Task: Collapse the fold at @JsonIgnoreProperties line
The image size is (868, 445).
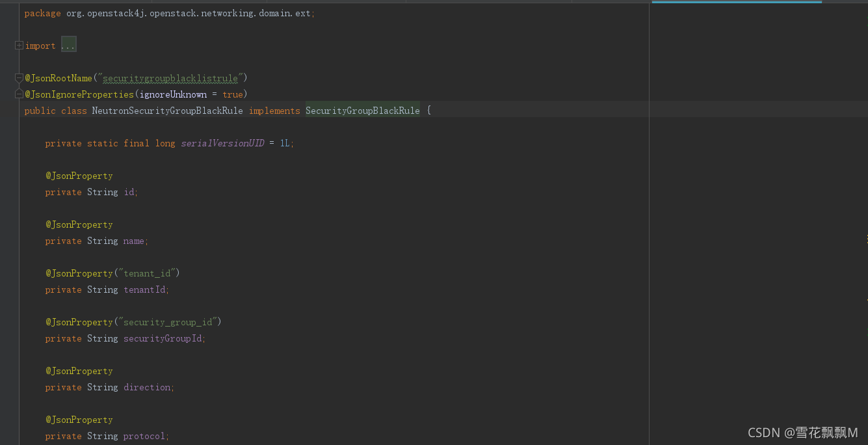Action: point(19,94)
